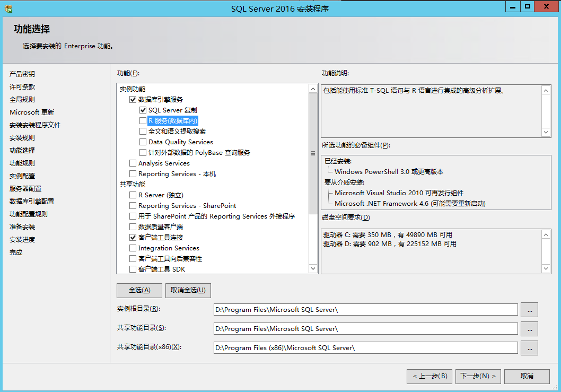Click the feature list scrollbar thumb
Image resolution: width=561 pixels, height=392 pixels.
pos(313,154)
